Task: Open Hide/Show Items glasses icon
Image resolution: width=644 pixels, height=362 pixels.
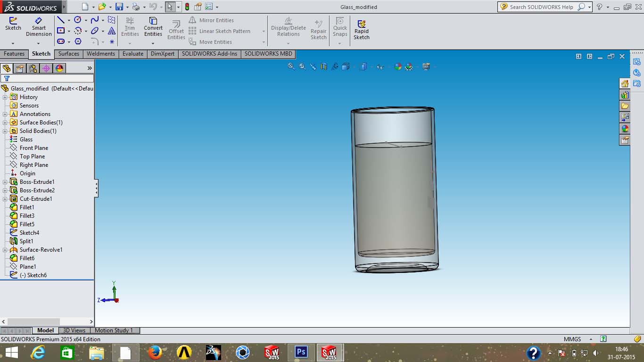Action: (380, 66)
